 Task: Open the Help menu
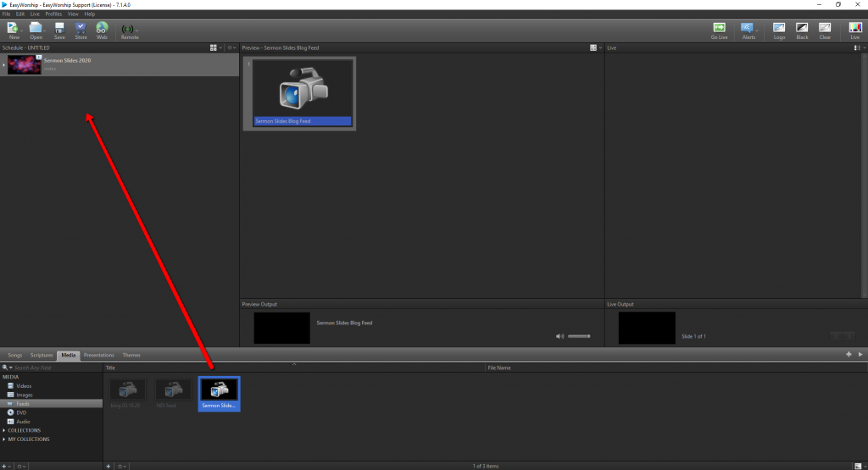tap(90, 14)
